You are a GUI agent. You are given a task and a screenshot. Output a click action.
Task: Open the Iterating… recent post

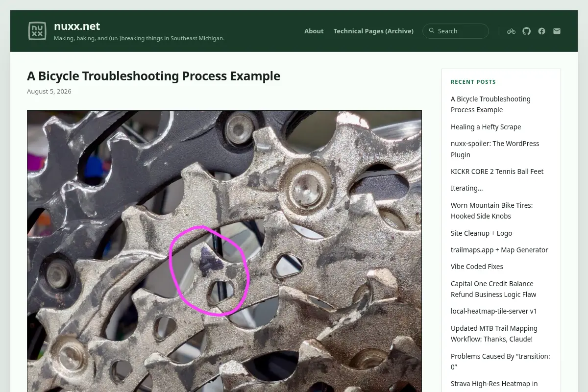[466, 188]
